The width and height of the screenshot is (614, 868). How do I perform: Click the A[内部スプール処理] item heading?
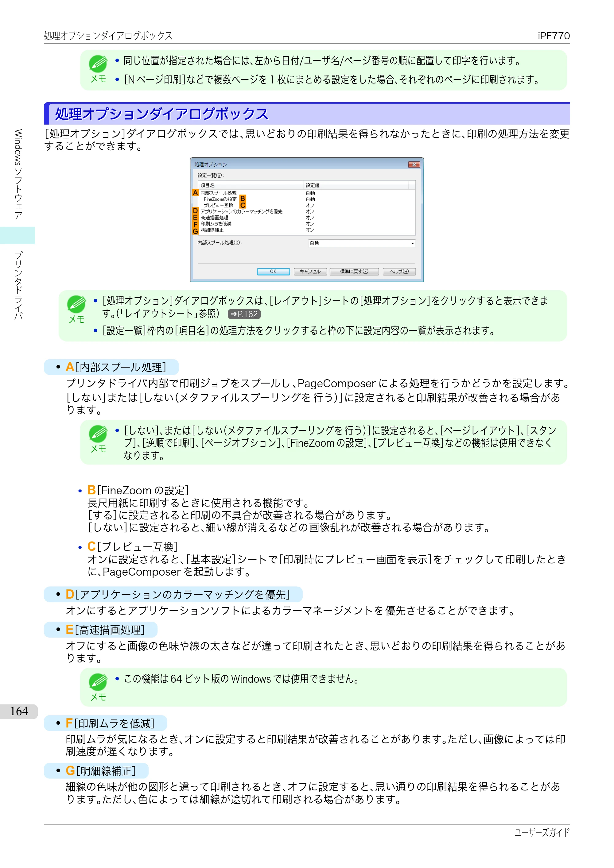point(116,367)
